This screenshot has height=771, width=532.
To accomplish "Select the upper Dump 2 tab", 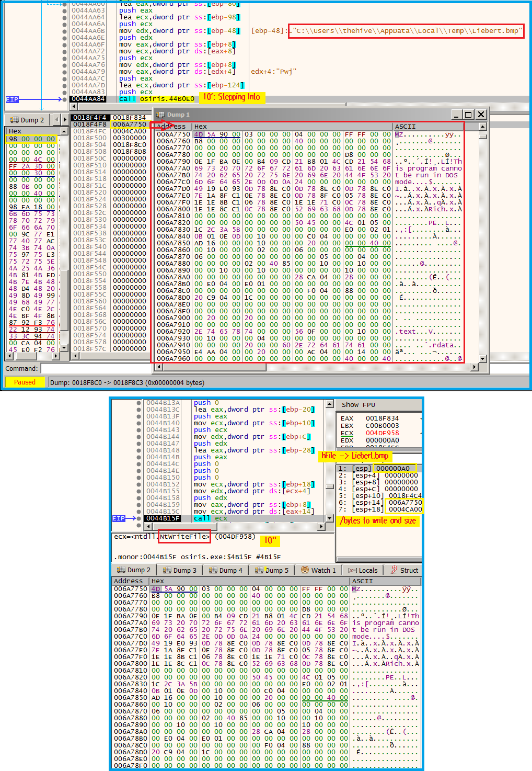I will (x=29, y=120).
